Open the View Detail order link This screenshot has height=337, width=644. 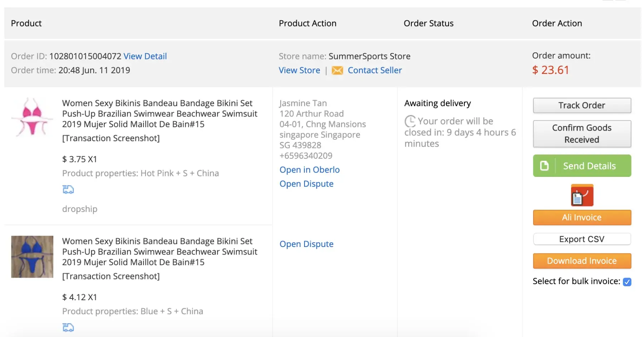click(x=145, y=56)
